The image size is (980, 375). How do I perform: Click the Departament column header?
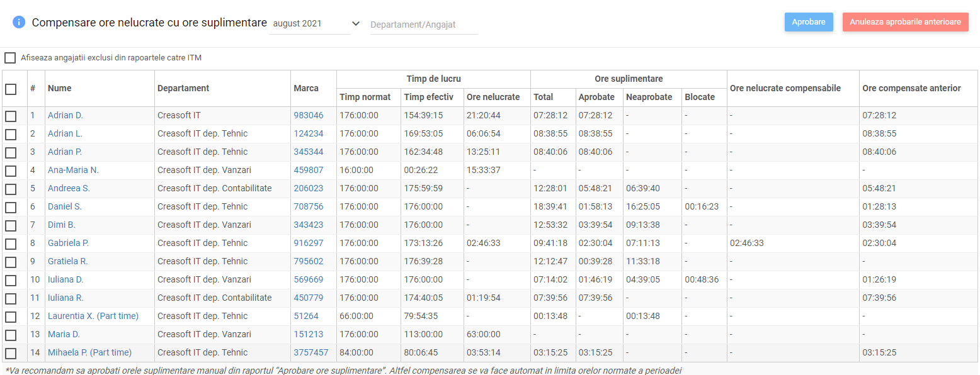tap(183, 88)
